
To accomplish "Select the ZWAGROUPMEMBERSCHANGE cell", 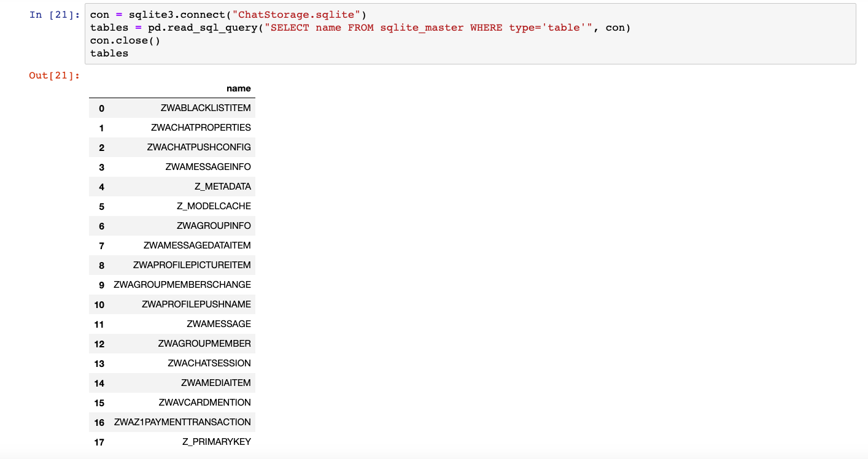I will (182, 285).
